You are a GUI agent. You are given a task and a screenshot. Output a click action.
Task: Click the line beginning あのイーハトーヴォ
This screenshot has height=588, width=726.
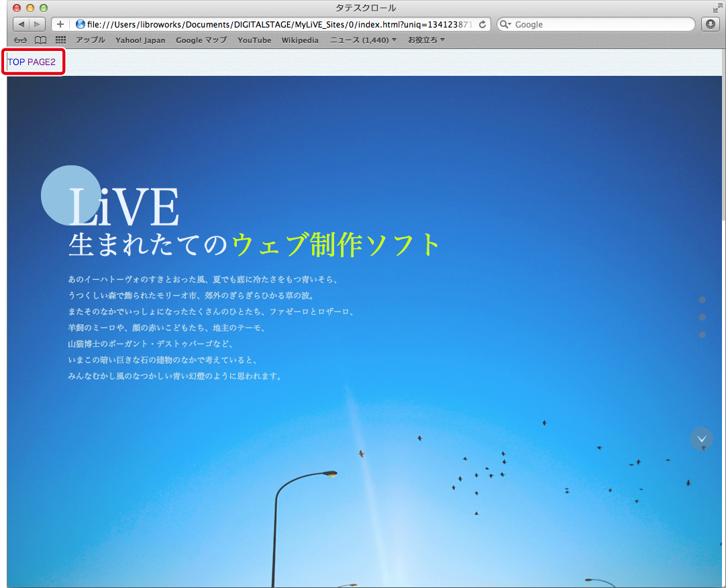click(204, 279)
